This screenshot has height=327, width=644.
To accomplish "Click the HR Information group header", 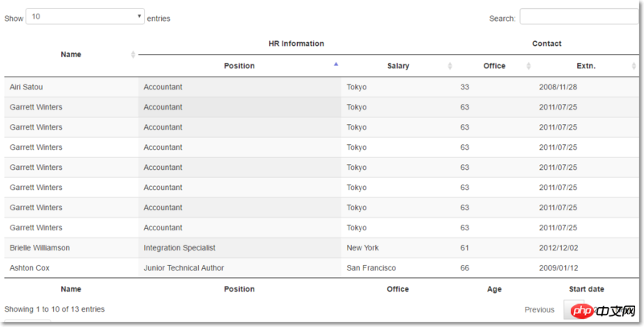I will [296, 43].
